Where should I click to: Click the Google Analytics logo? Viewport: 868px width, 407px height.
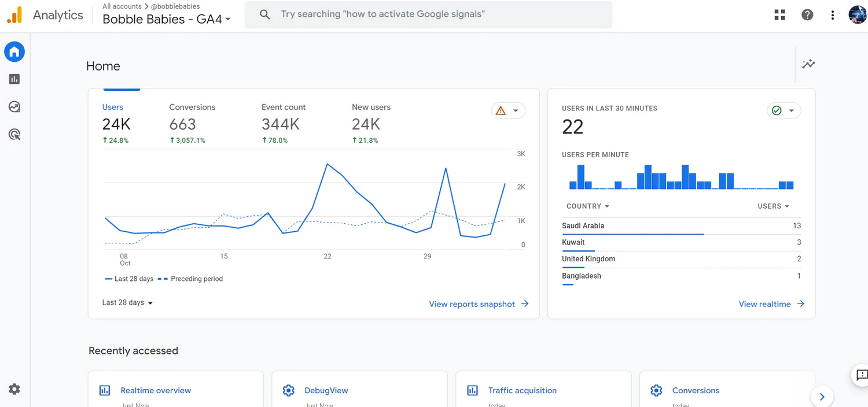point(14,15)
